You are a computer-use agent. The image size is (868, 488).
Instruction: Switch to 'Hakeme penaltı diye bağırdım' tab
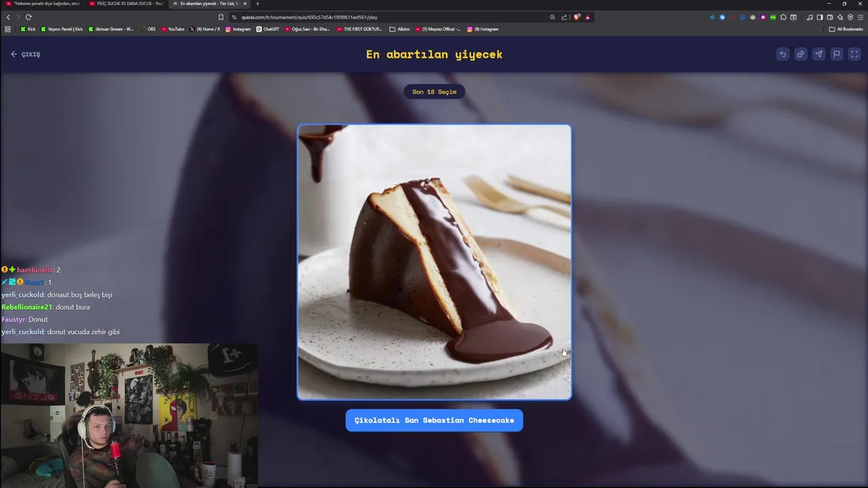point(43,3)
